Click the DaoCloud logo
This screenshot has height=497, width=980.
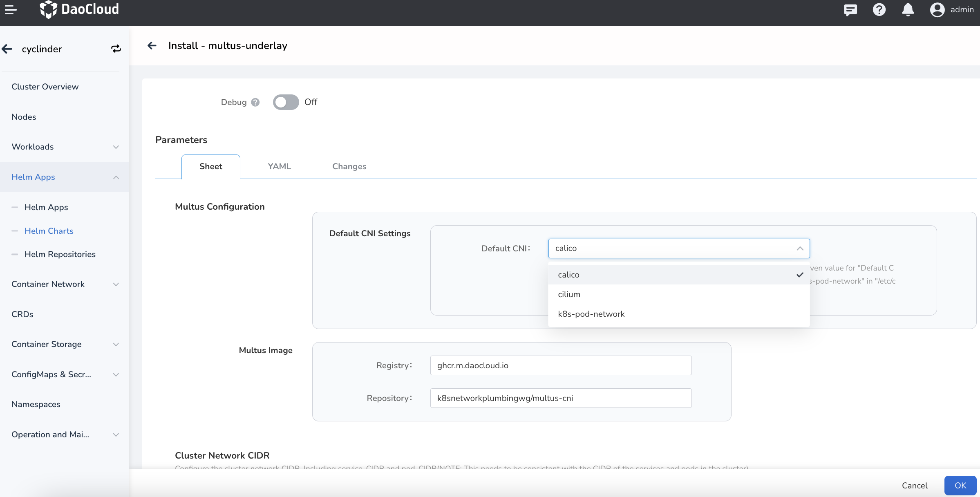79,9
